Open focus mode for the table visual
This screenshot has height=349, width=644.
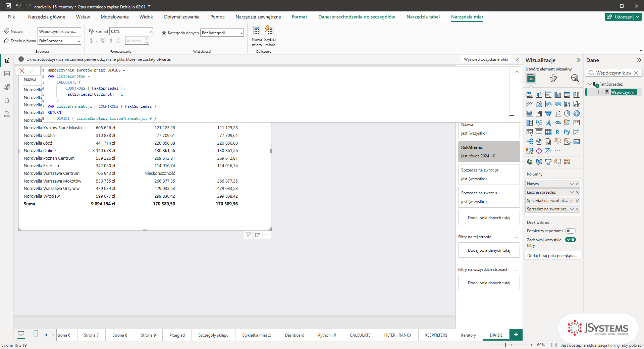point(258,235)
